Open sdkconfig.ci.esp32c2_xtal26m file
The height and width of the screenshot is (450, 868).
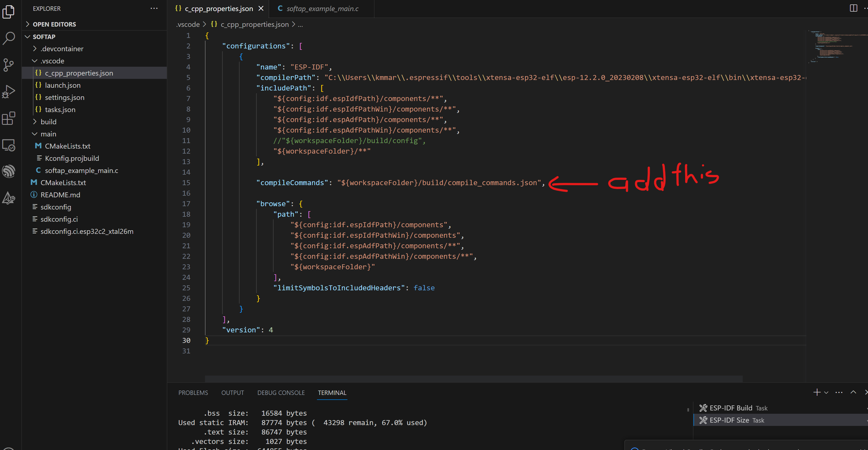click(x=94, y=231)
